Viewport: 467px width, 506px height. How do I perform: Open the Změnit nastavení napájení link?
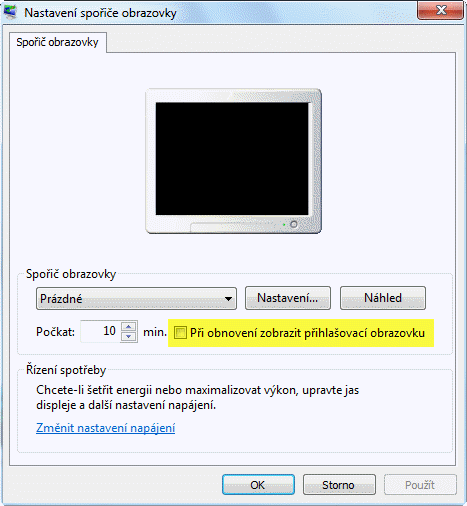point(105,428)
